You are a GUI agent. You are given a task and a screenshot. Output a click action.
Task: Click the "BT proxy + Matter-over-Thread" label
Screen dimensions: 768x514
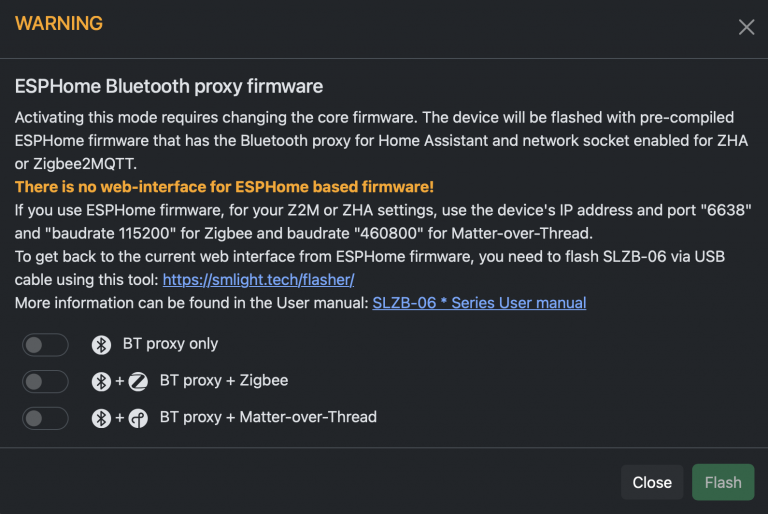(x=268, y=417)
